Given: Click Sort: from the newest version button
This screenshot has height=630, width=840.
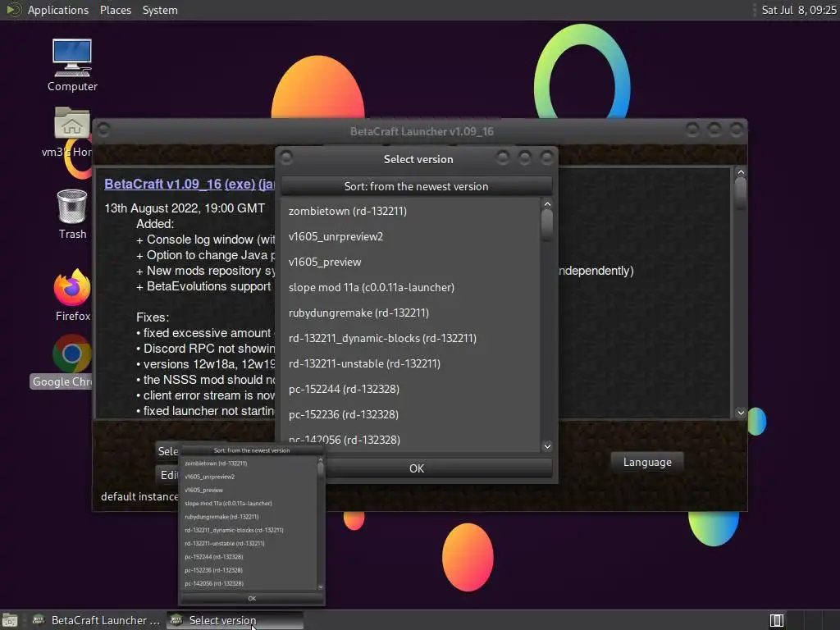Looking at the screenshot, I should [416, 186].
